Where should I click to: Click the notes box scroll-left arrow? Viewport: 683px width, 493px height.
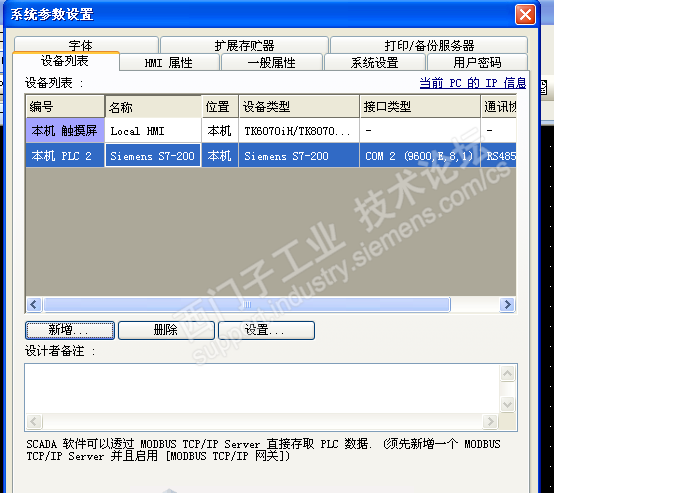34,422
